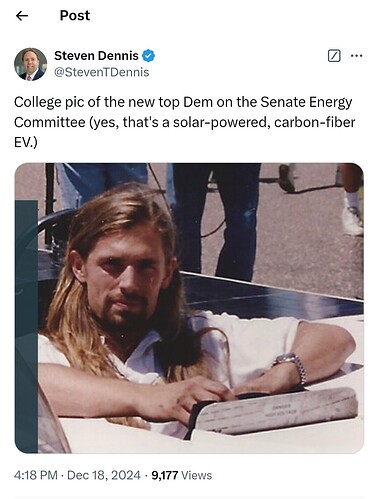The width and height of the screenshot is (378, 499).
Task: Open the @StevenTDennis handle link
Action: [102, 72]
